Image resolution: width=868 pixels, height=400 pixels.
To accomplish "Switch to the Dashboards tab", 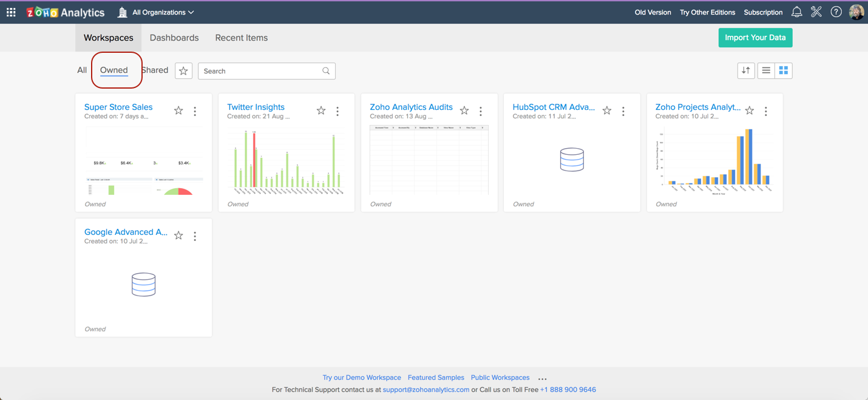I will point(174,38).
